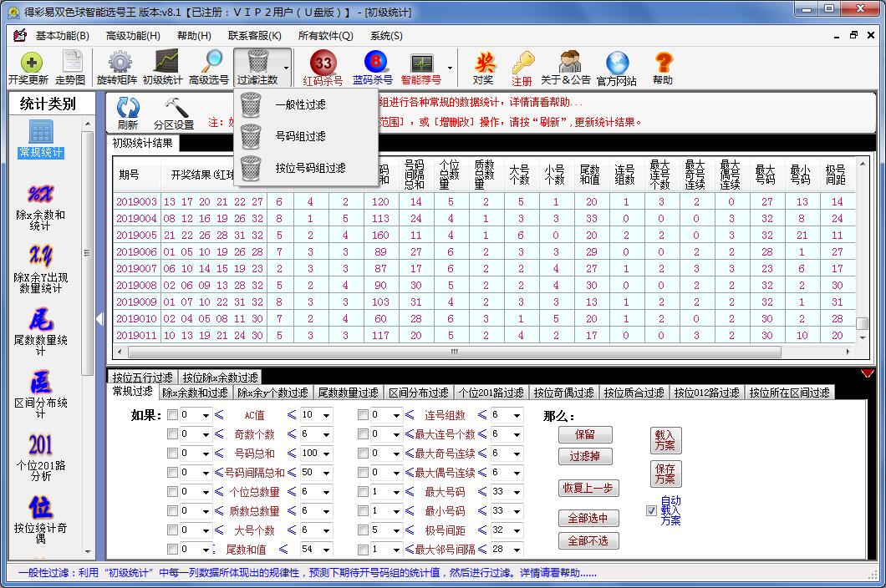Toggle the 自动载入方案 checkbox
The height and width of the screenshot is (588, 886).
(649, 510)
